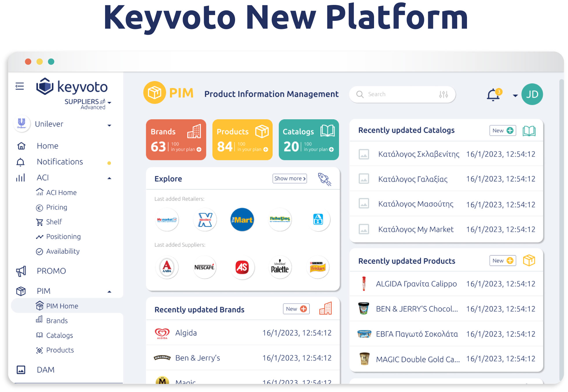Open Catalogs in the PIM submenu
The image size is (568, 392).
59,335
